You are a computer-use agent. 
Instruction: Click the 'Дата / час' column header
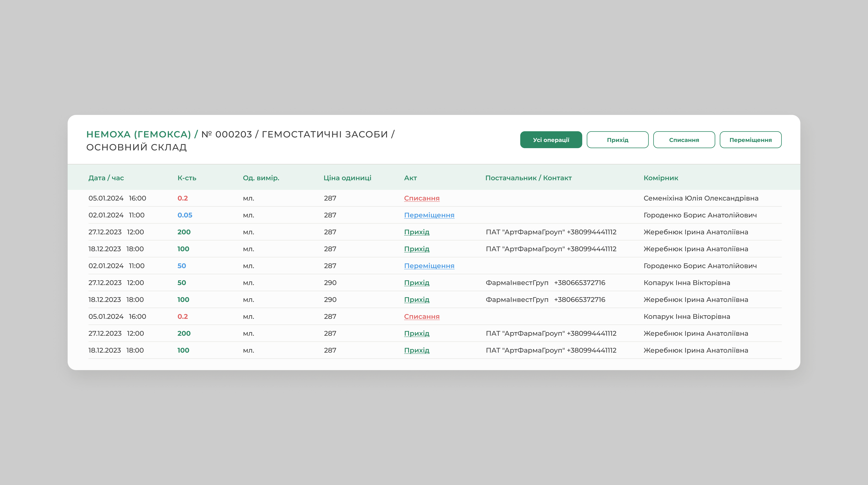pyautogui.click(x=106, y=178)
